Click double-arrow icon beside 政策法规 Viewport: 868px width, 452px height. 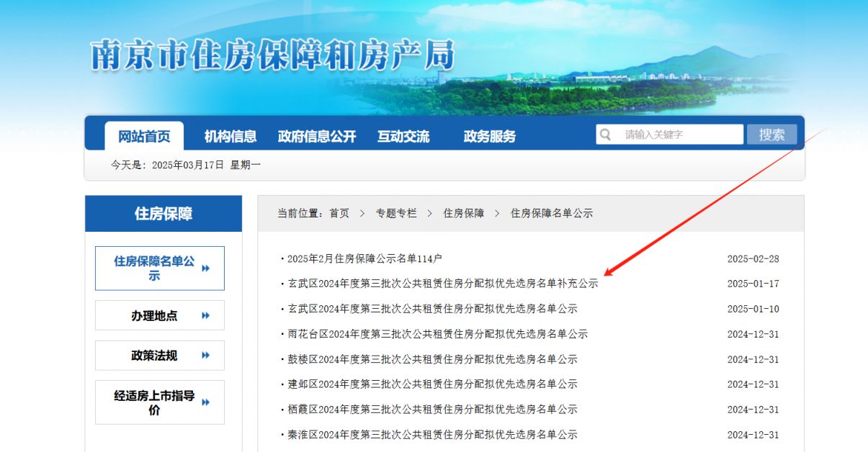coord(206,356)
